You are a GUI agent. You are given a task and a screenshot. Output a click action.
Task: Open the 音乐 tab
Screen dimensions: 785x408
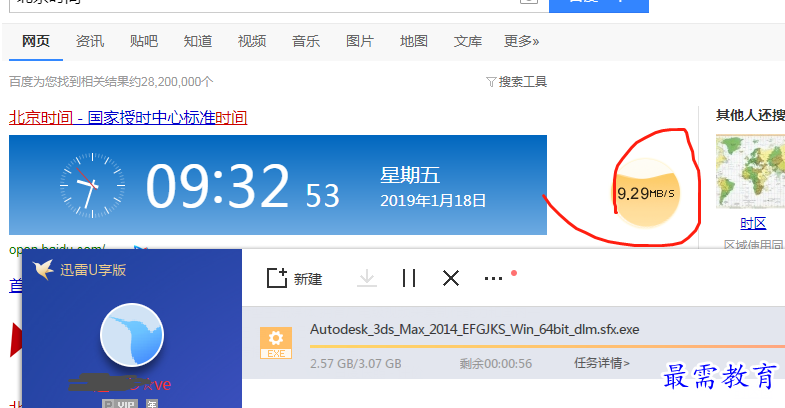[306, 41]
